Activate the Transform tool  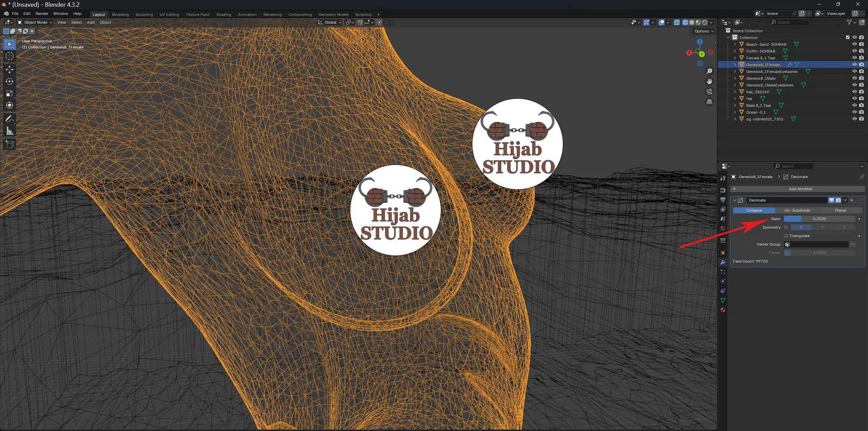9,106
